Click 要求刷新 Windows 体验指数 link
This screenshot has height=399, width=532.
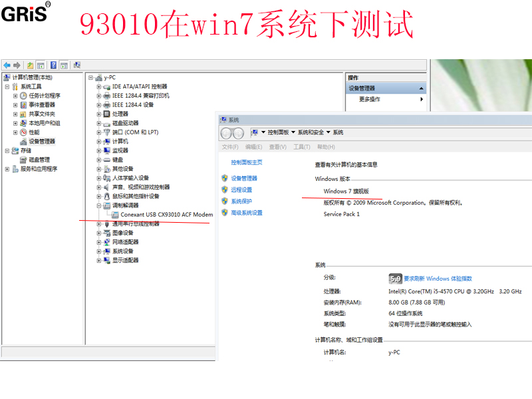pyautogui.click(x=438, y=279)
